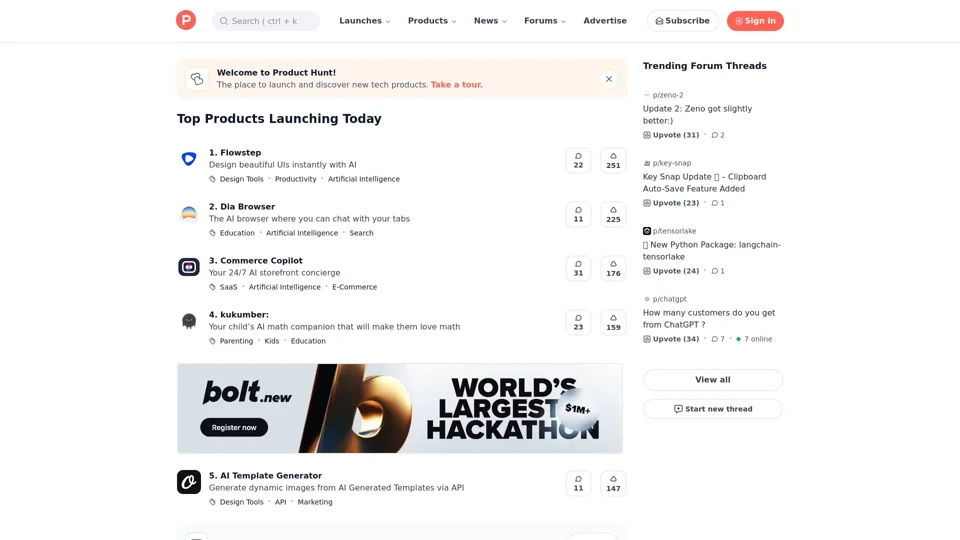Click Start new thread button
The width and height of the screenshot is (960, 540).
coord(713,409)
